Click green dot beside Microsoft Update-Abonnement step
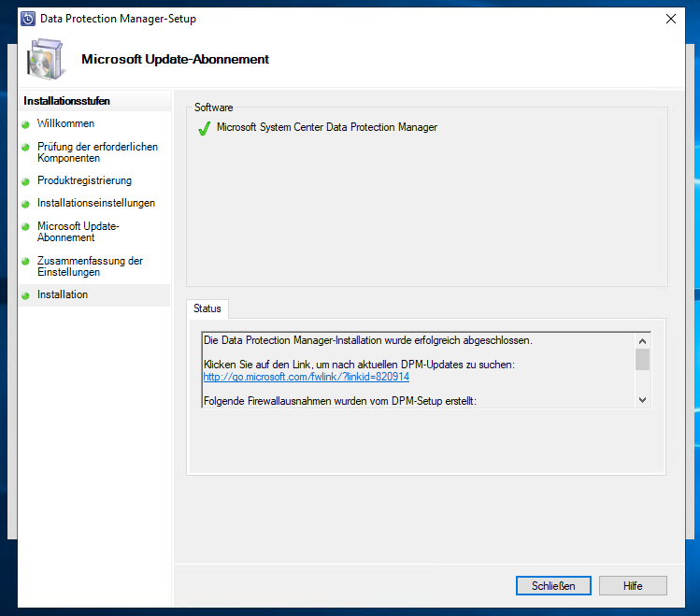This screenshot has height=616, width=700. [25, 227]
